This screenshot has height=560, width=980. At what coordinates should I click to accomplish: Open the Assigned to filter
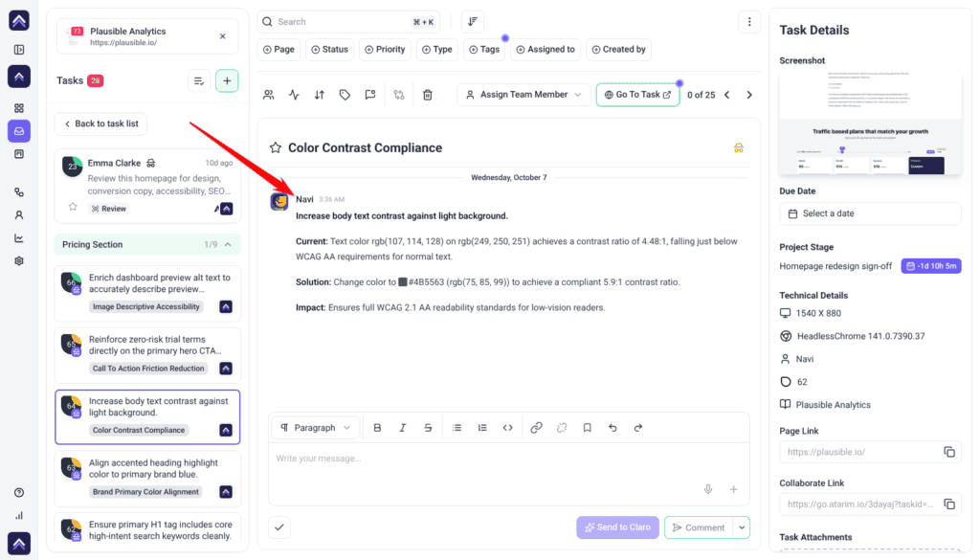click(546, 50)
